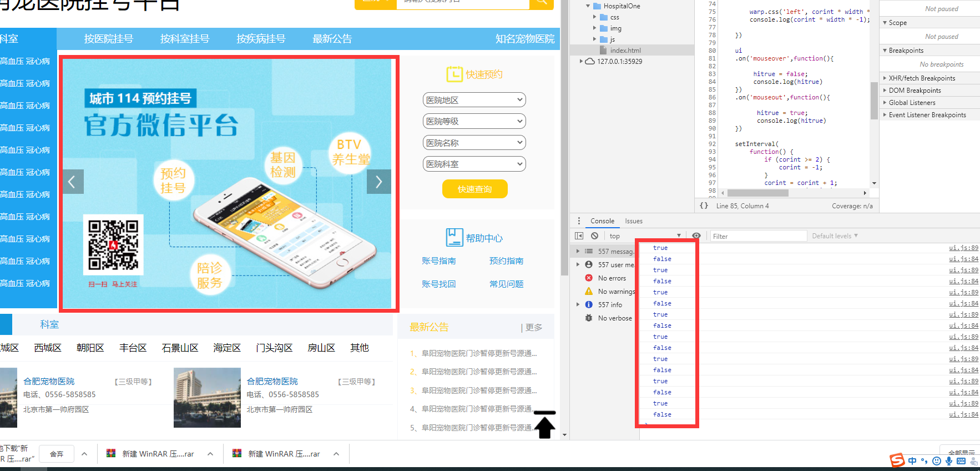Open the 按医院挂号 nav item
980x471 pixels.
109,39
